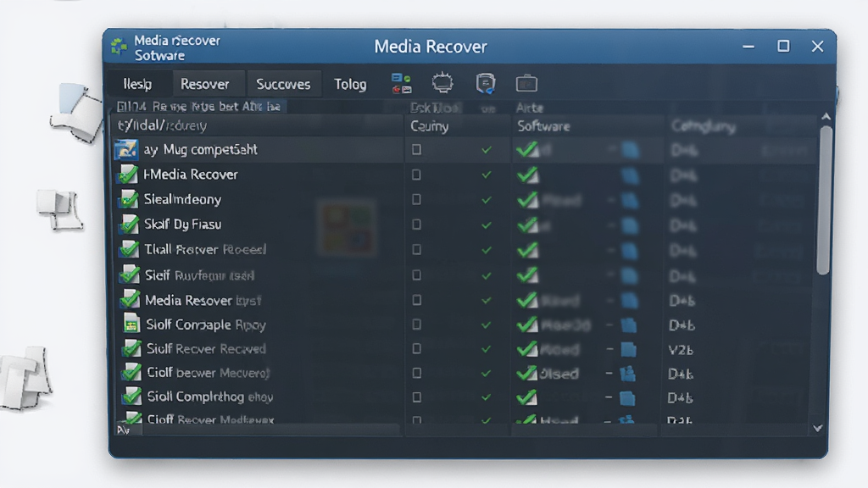This screenshot has width=868, height=488.
Task: Click Software check mark in 'Ciolf becwer' row
Action: tap(526, 373)
